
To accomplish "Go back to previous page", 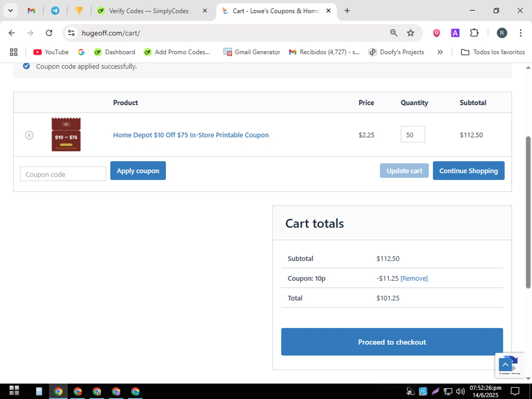I will [x=12, y=33].
